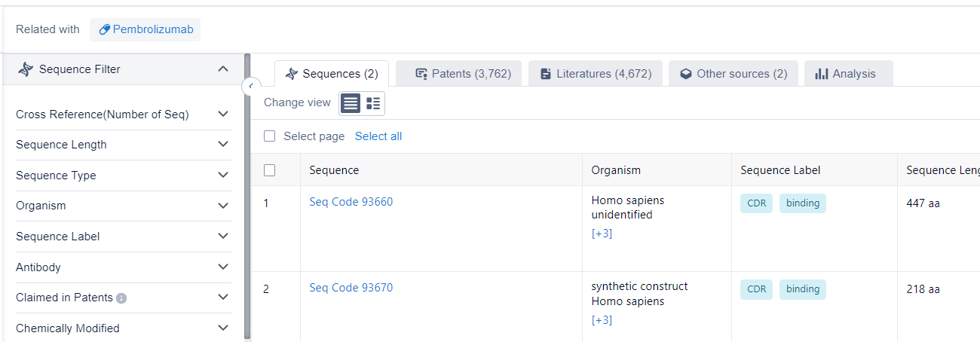Click the Select all link
The width and height of the screenshot is (980, 342).
click(378, 136)
